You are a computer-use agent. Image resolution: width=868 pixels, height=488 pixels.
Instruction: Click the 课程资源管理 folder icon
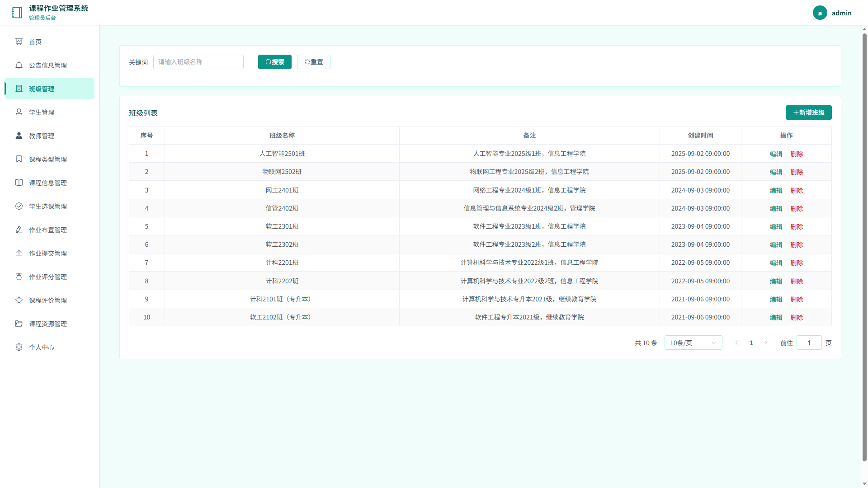pyautogui.click(x=19, y=324)
